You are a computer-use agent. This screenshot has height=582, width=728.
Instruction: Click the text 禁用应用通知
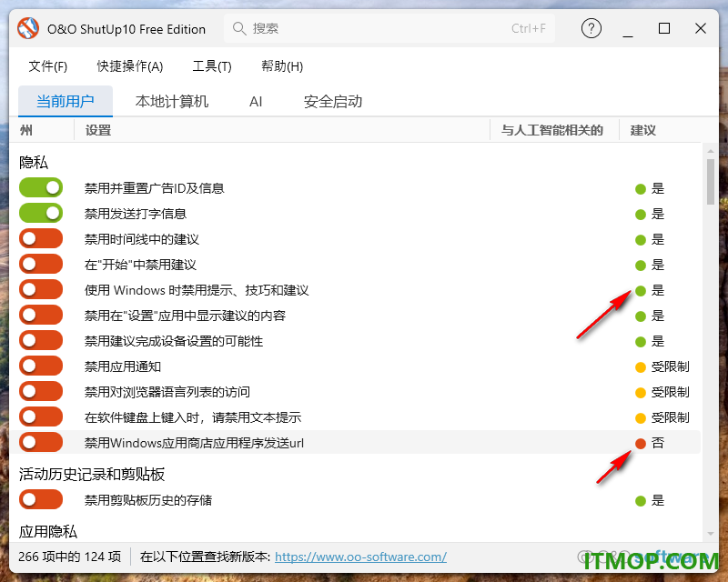tap(123, 366)
